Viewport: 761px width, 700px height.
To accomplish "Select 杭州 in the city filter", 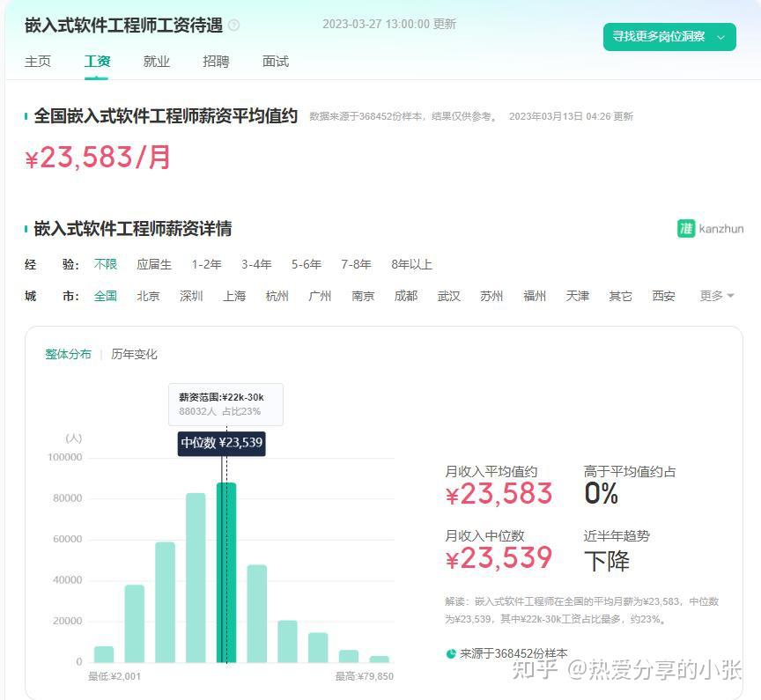I will click(x=277, y=296).
